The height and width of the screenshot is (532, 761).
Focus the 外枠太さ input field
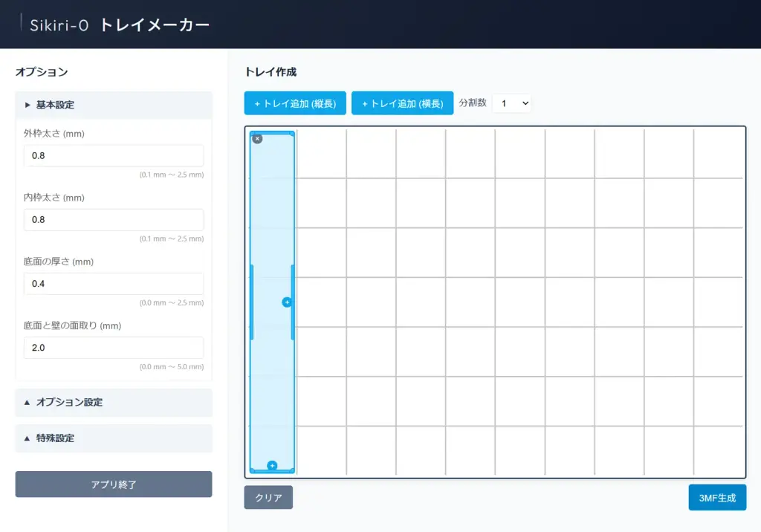pos(114,156)
